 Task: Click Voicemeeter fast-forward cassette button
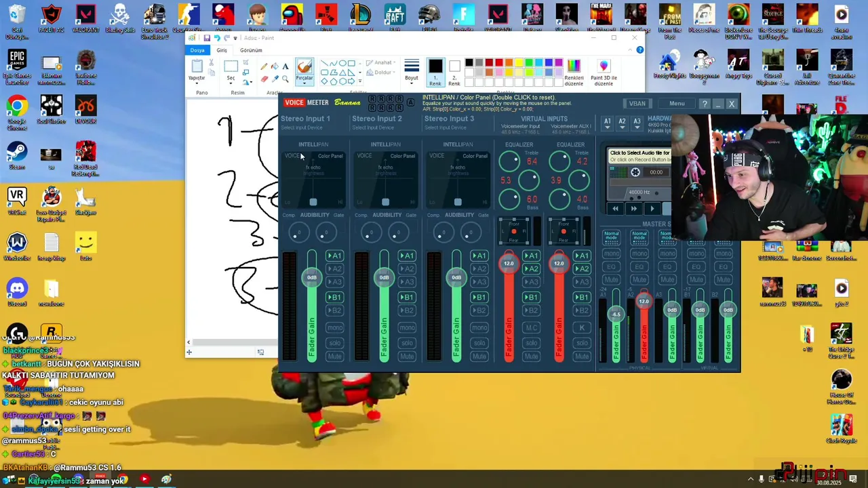[634, 209]
